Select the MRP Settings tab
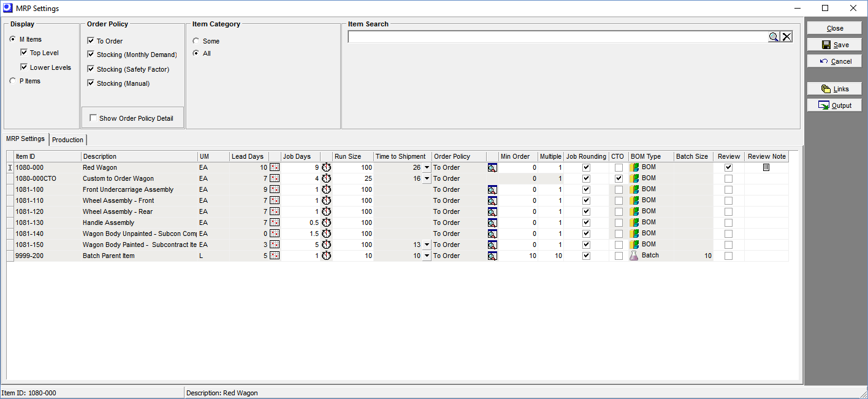The height and width of the screenshot is (399, 868). 26,139
